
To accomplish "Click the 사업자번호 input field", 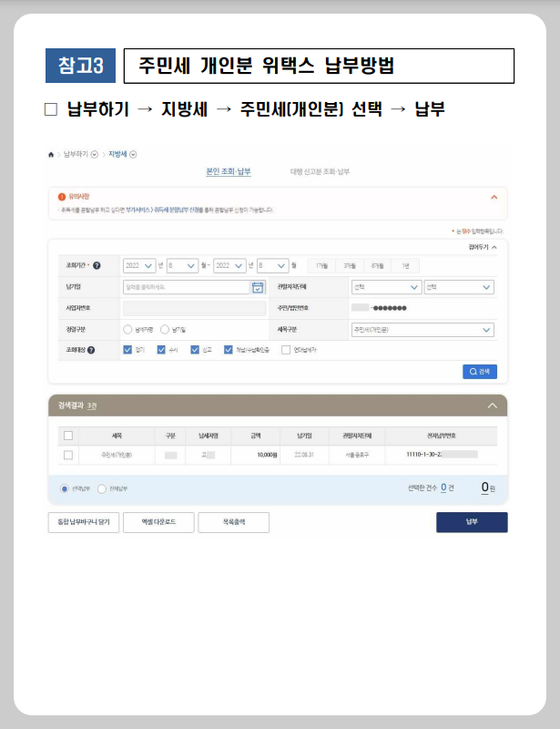I will pos(194,308).
